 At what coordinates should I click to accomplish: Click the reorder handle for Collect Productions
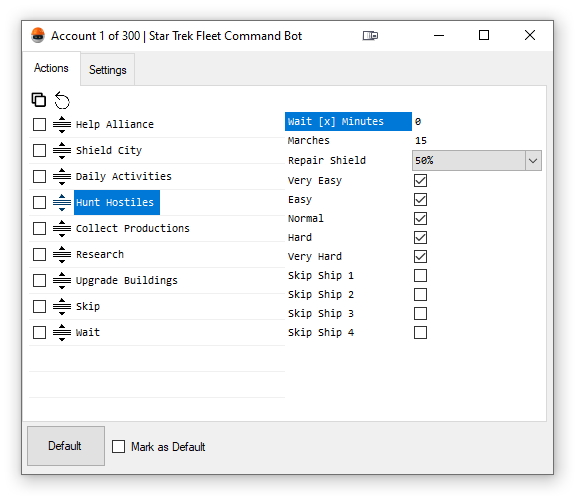pos(62,228)
